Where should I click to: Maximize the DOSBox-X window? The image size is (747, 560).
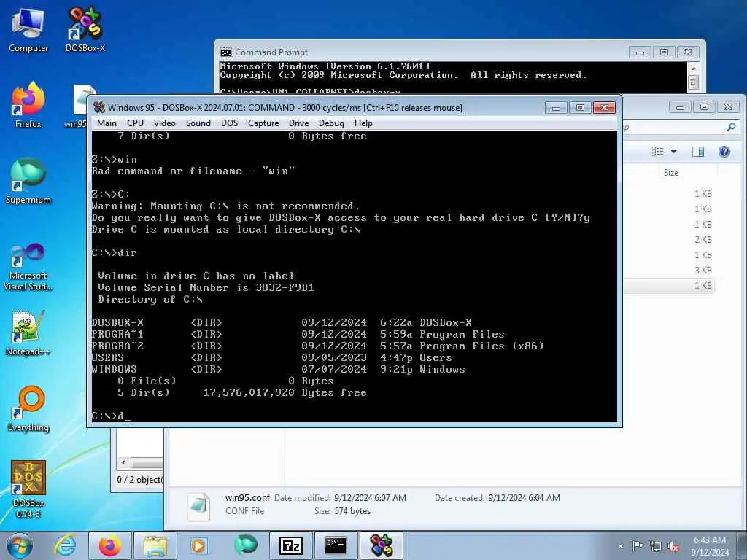(x=580, y=108)
